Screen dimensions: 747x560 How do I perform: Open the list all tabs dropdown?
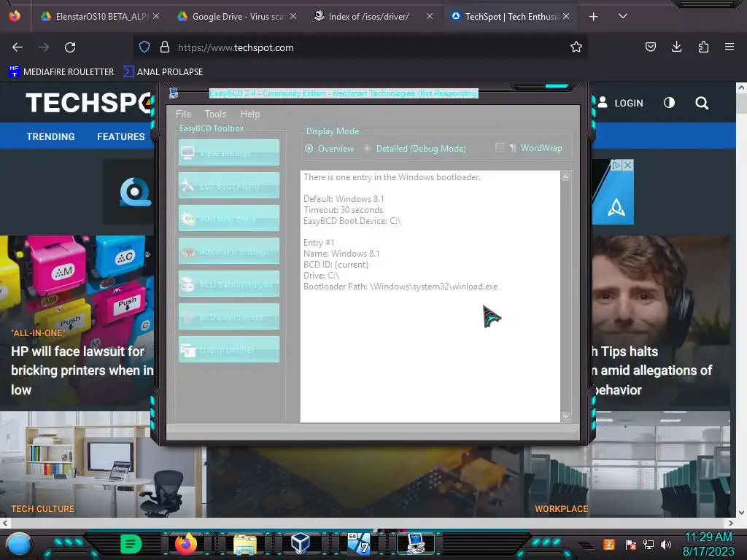pyautogui.click(x=623, y=16)
